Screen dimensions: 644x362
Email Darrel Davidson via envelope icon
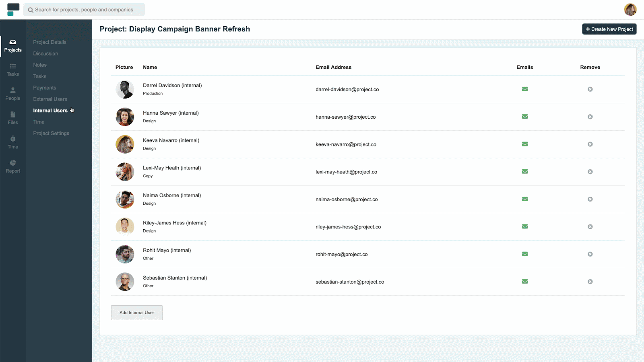pos(525,89)
